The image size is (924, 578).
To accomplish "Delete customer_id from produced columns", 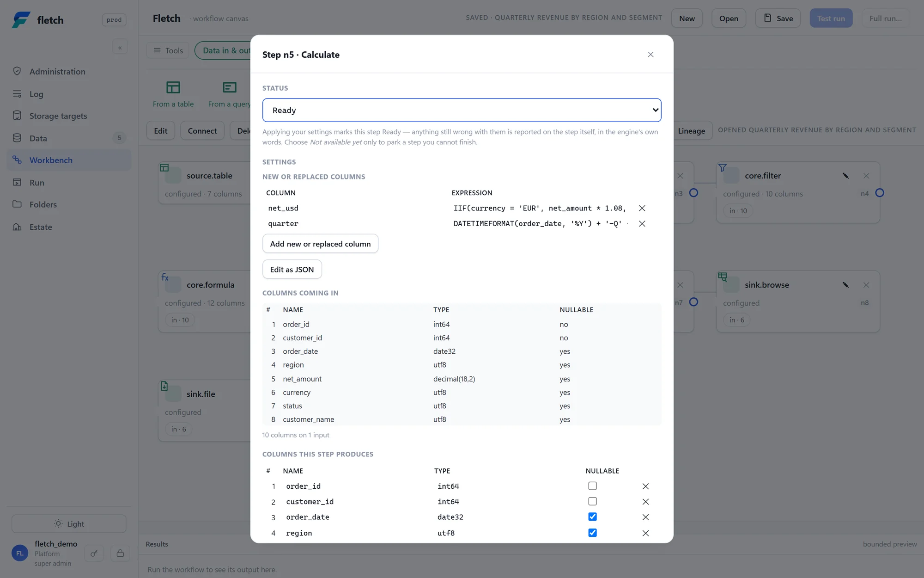I will point(645,502).
